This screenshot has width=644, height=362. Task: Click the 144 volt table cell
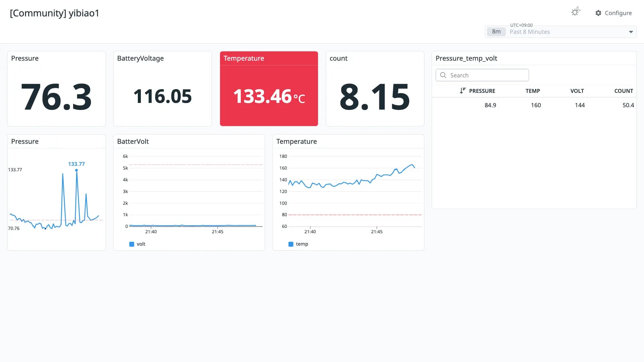tap(580, 105)
